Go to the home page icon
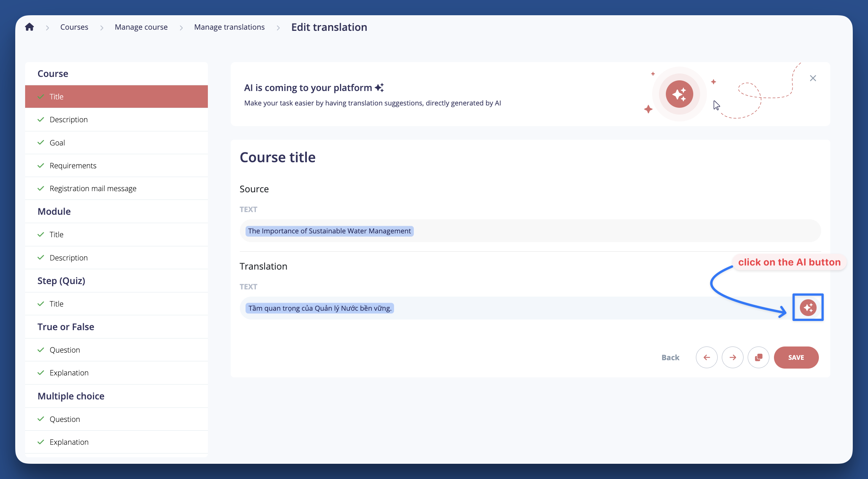868x479 pixels. coord(29,27)
